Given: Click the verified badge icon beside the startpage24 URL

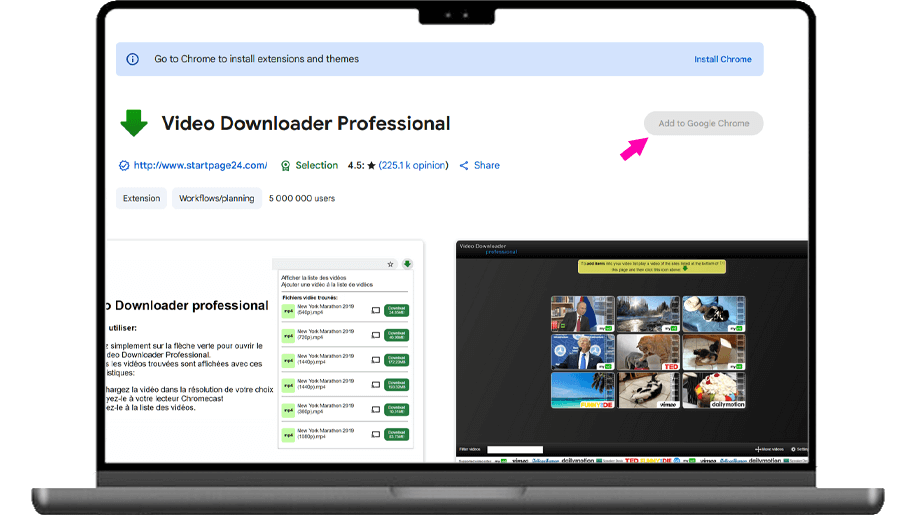Looking at the screenshot, I should [124, 165].
